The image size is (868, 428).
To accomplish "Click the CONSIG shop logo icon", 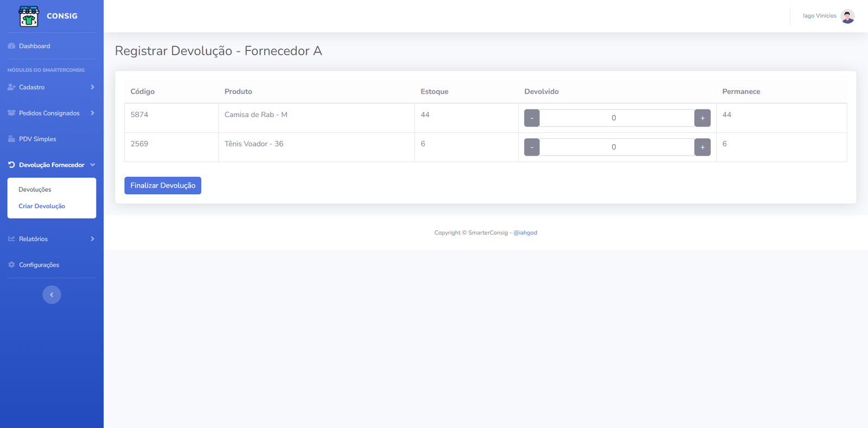I will pyautogui.click(x=29, y=16).
